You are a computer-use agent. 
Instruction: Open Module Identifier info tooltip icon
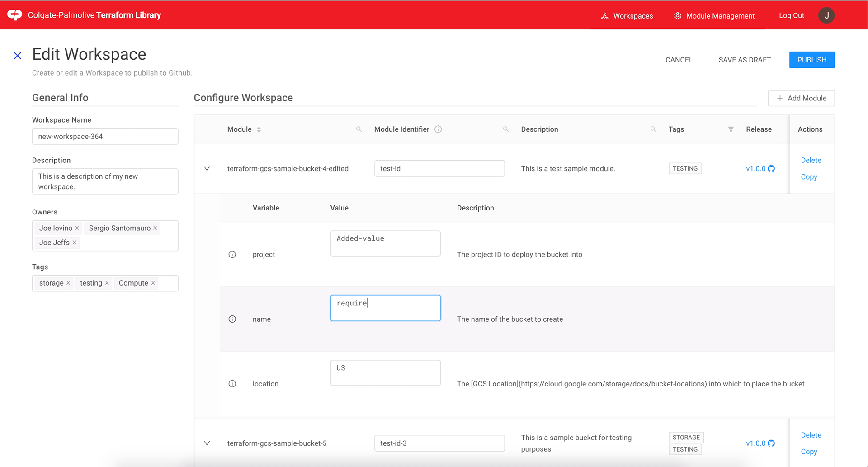pos(438,129)
